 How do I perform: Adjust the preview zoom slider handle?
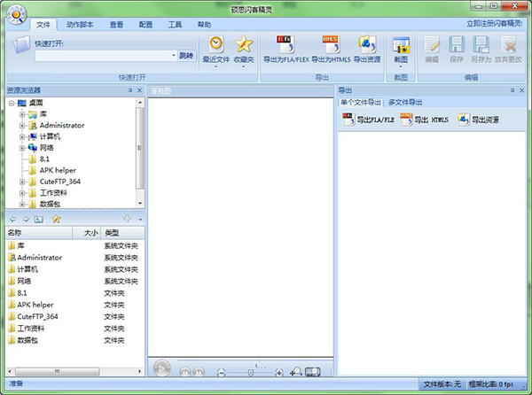pyautogui.click(x=250, y=373)
